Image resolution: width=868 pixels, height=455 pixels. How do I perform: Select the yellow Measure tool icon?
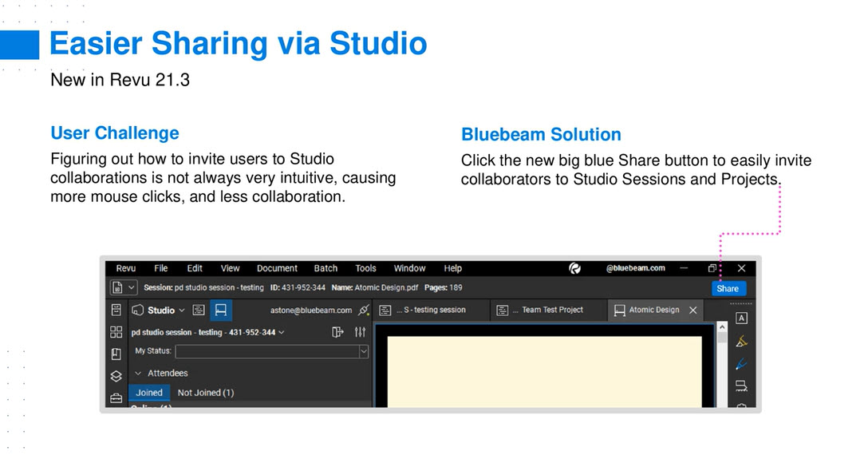pyautogui.click(x=742, y=341)
